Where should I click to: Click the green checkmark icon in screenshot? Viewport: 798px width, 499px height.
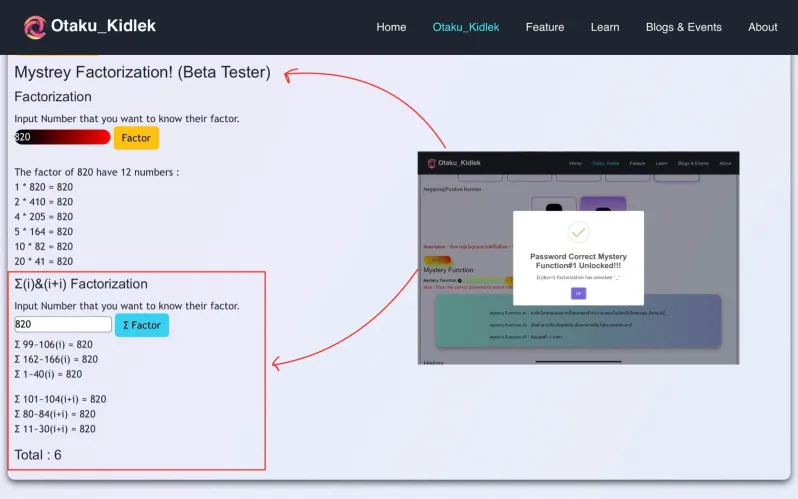[x=578, y=233]
